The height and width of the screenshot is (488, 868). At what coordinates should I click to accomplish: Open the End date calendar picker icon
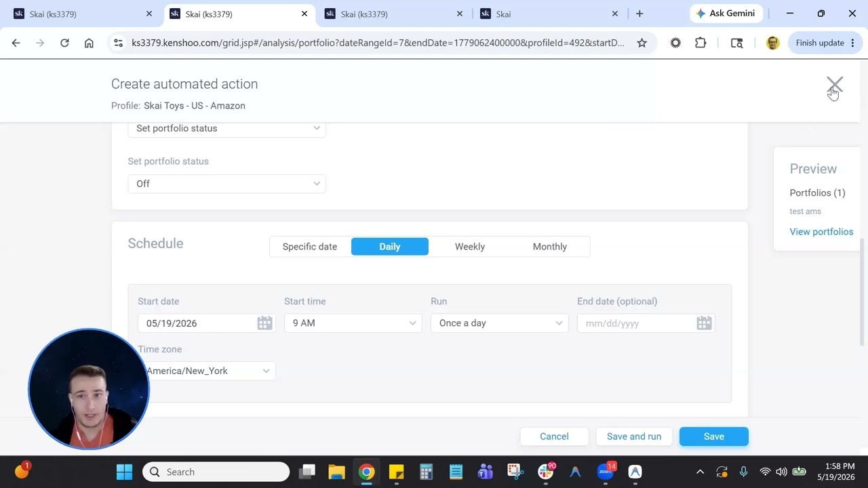[704, 323]
